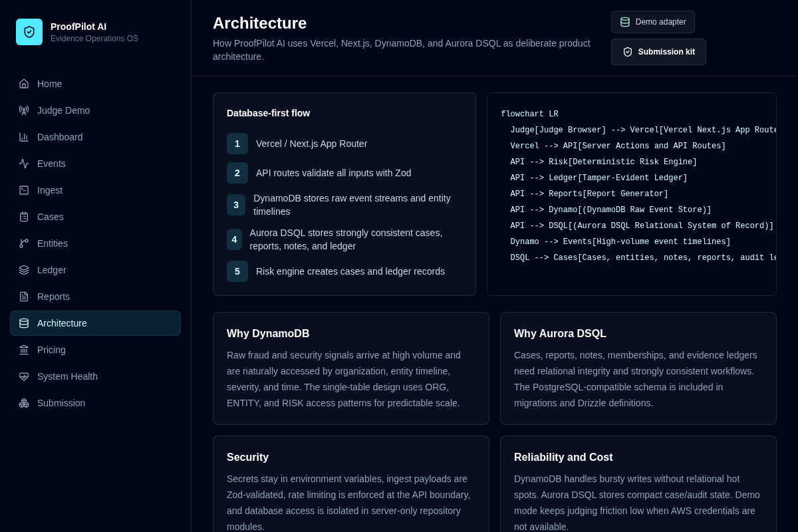Open the Submission page
Viewport: 798px width, 532px height.
coord(95,403)
